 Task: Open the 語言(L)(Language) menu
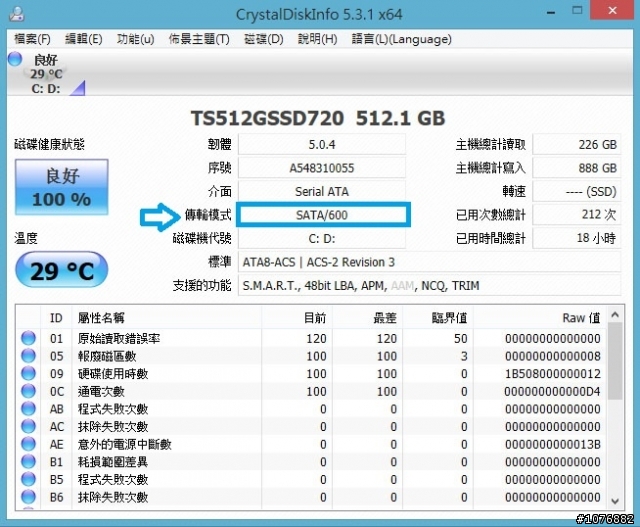(402, 39)
